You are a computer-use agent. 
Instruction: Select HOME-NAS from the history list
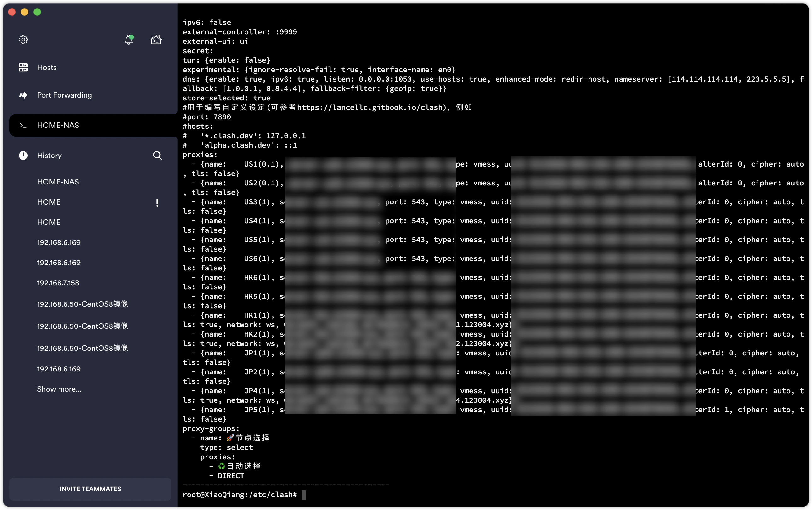(58, 181)
